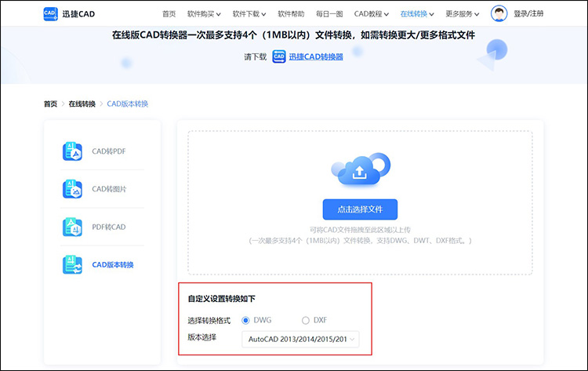
Task: Click the 可将CAD文件拖拽至此区域以上传 hint text
Action: 360,230
